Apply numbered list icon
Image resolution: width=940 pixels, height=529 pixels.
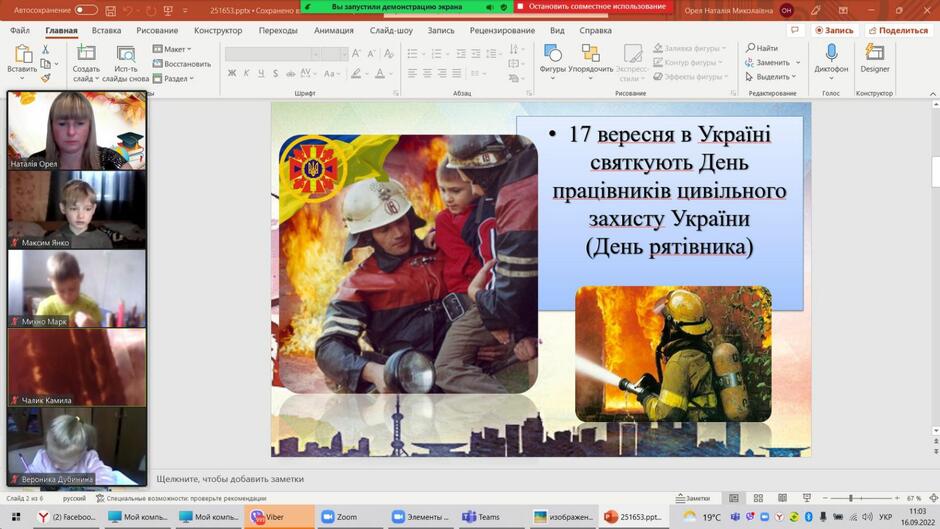point(436,54)
